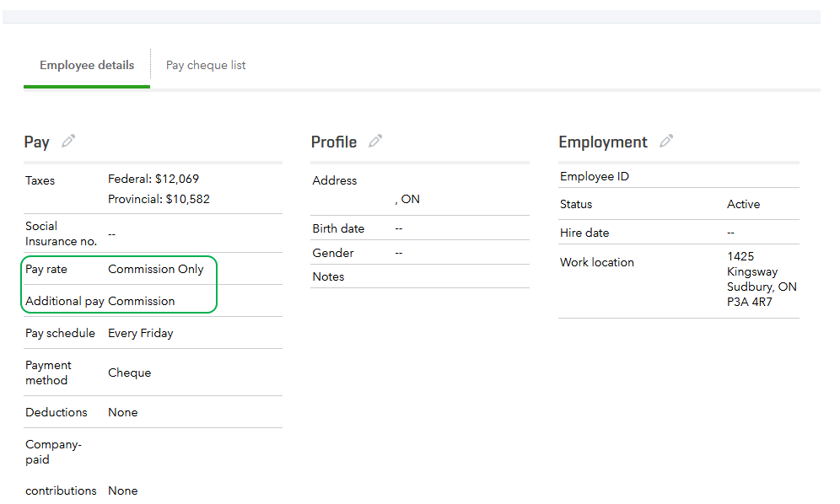Click the Hire date row label

pyautogui.click(x=584, y=233)
